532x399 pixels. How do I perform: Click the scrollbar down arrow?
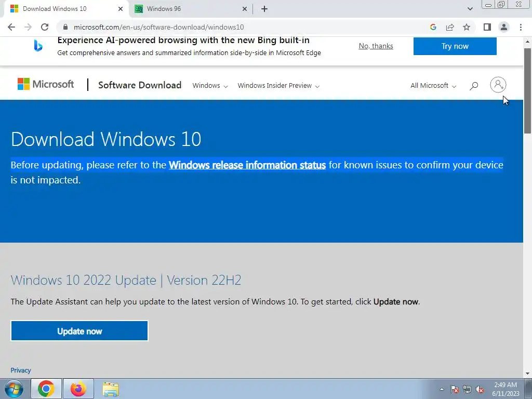[528, 374]
